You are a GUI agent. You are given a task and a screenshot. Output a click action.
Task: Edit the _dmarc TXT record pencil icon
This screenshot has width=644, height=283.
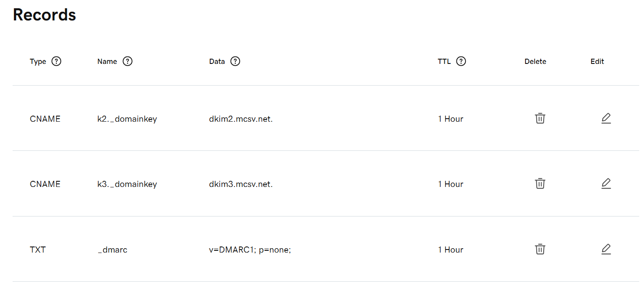606,249
